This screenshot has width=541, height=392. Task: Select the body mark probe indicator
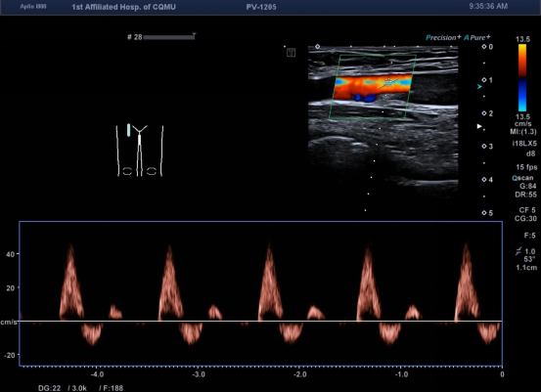tap(129, 130)
